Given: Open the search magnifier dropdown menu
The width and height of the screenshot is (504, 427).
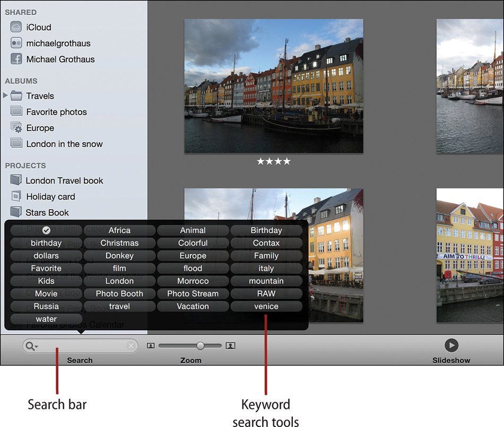Looking at the screenshot, I should pyautogui.click(x=31, y=346).
